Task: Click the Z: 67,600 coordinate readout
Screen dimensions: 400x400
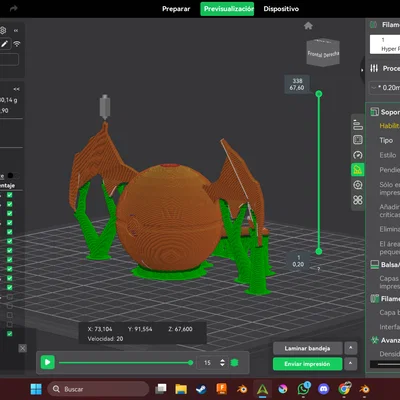Action: point(180,329)
